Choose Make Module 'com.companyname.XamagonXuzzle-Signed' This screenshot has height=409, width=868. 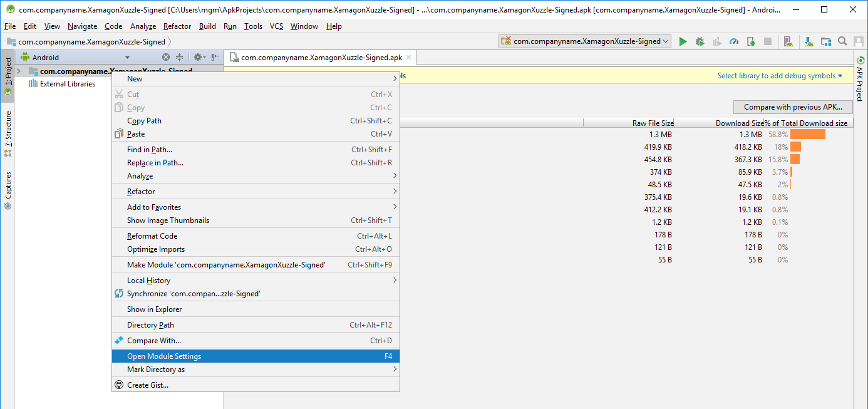[256, 265]
